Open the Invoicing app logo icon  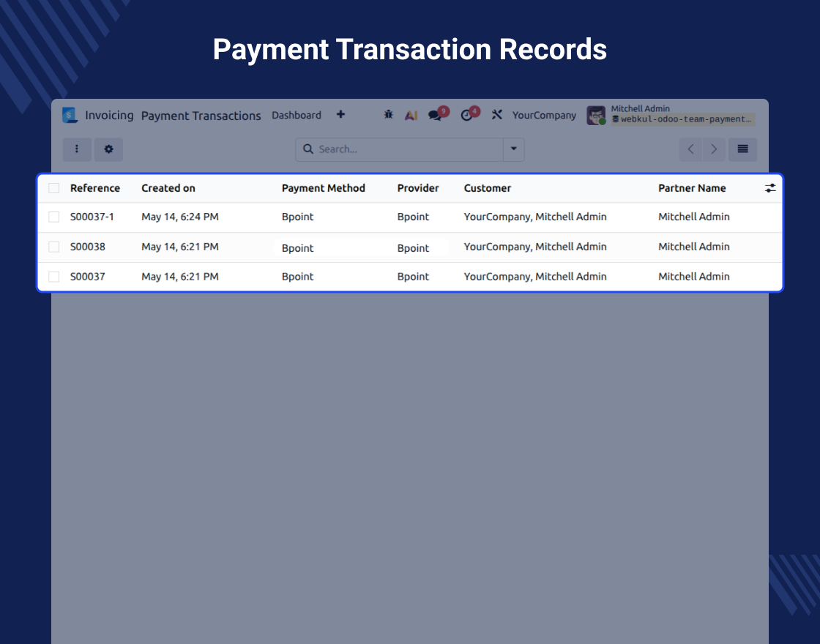point(70,115)
